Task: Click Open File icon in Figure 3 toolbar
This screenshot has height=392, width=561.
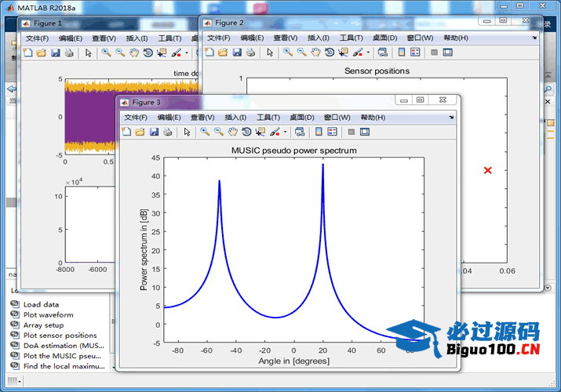Action: [x=140, y=132]
